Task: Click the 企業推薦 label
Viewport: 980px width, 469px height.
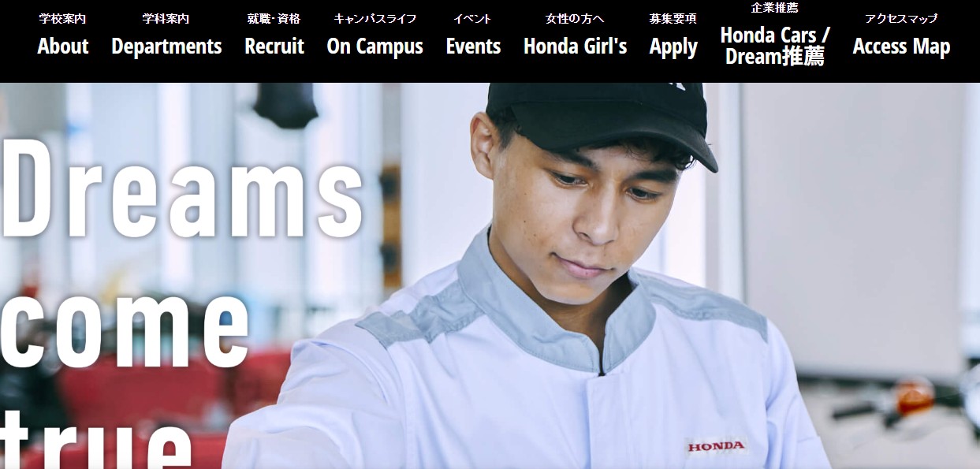Action: coord(775,8)
